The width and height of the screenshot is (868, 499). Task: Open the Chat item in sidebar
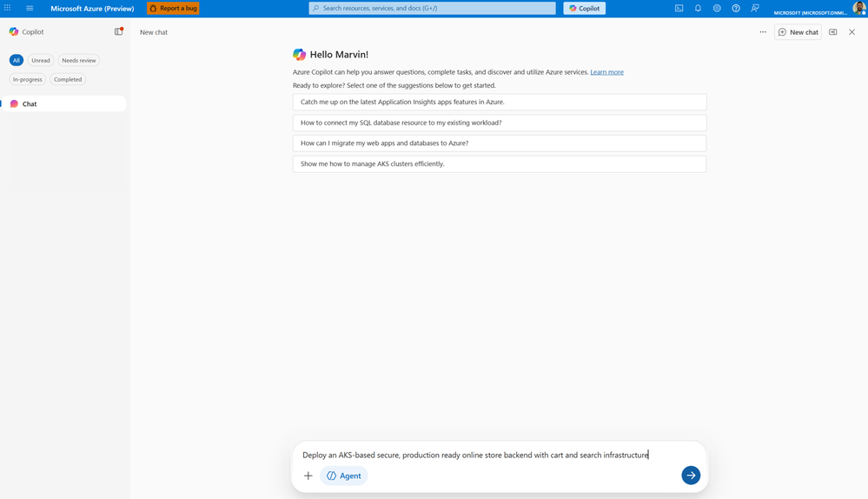63,103
